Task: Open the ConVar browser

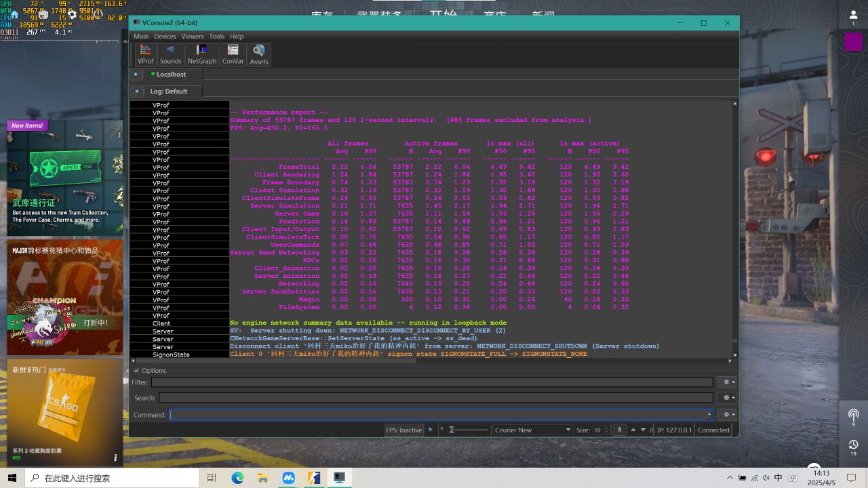Action: pyautogui.click(x=233, y=54)
